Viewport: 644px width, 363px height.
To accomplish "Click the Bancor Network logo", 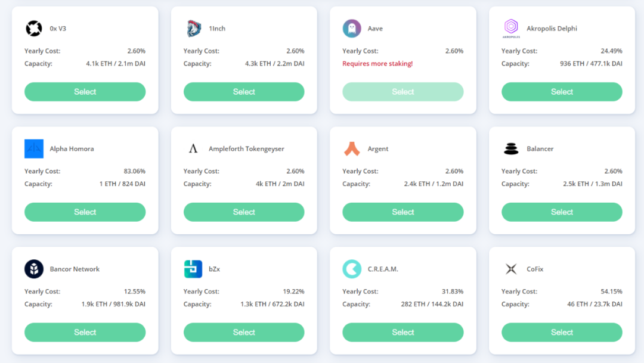I will point(34,269).
